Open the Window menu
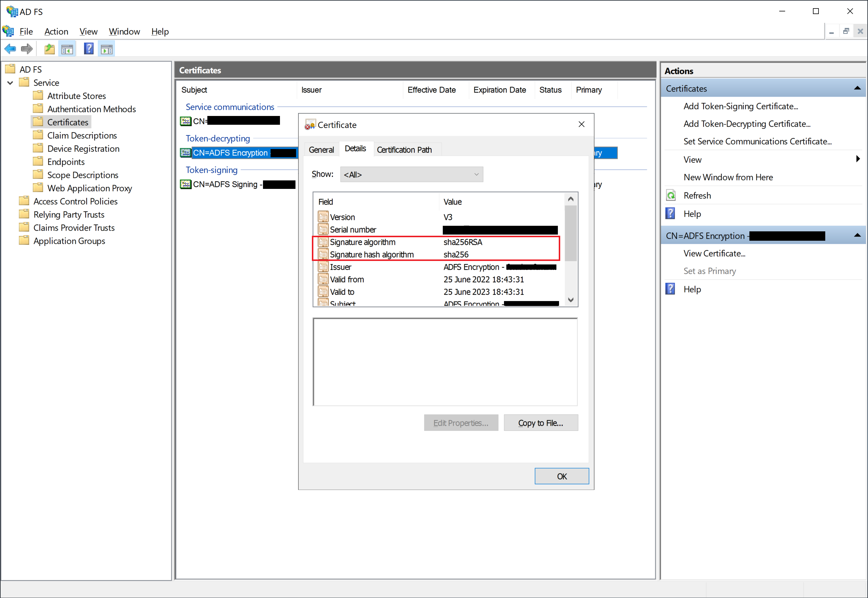Viewport: 868px width, 598px height. [124, 31]
